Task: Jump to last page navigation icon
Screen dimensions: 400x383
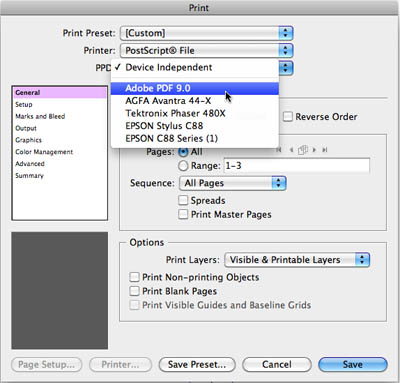Action: pyautogui.click(x=324, y=150)
